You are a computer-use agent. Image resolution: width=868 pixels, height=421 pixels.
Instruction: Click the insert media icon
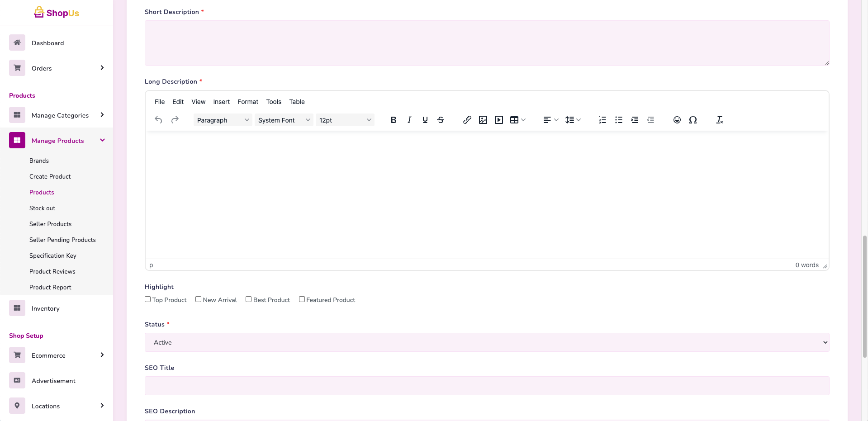tap(498, 120)
